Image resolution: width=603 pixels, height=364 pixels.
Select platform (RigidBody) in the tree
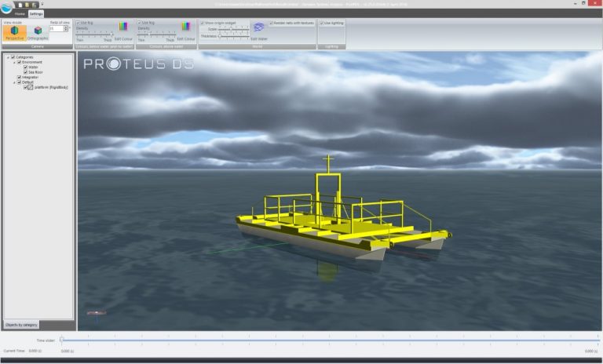(x=52, y=87)
